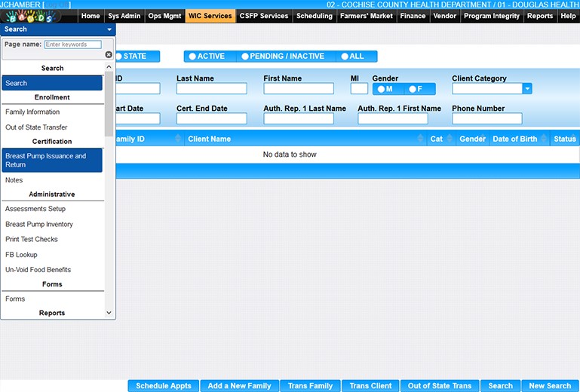The height and width of the screenshot is (392, 580).
Task: Clear the page name search with X icon
Action: click(109, 54)
